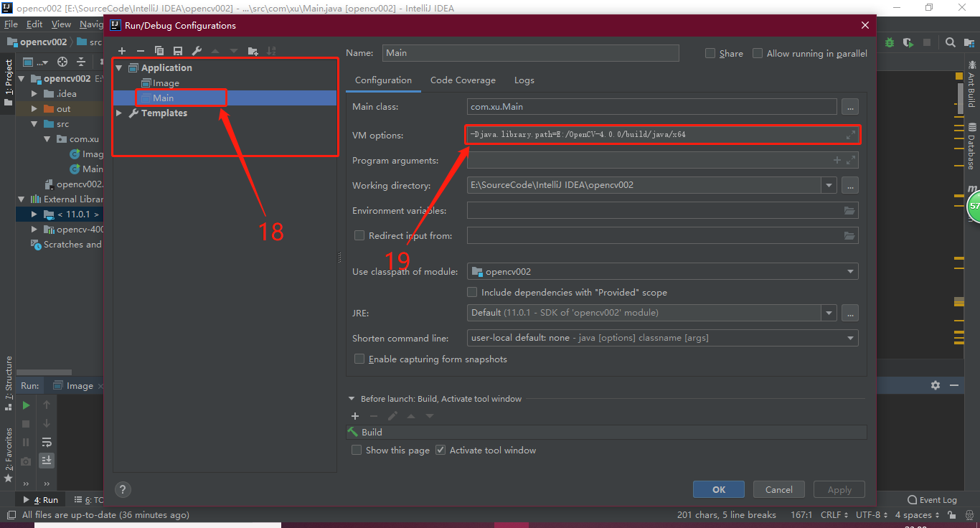
Task: Open the JRE dropdown
Action: [830, 313]
